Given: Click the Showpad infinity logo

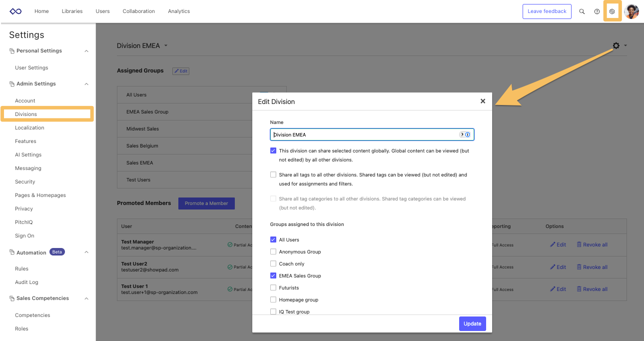Looking at the screenshot, I should point(15,11).
